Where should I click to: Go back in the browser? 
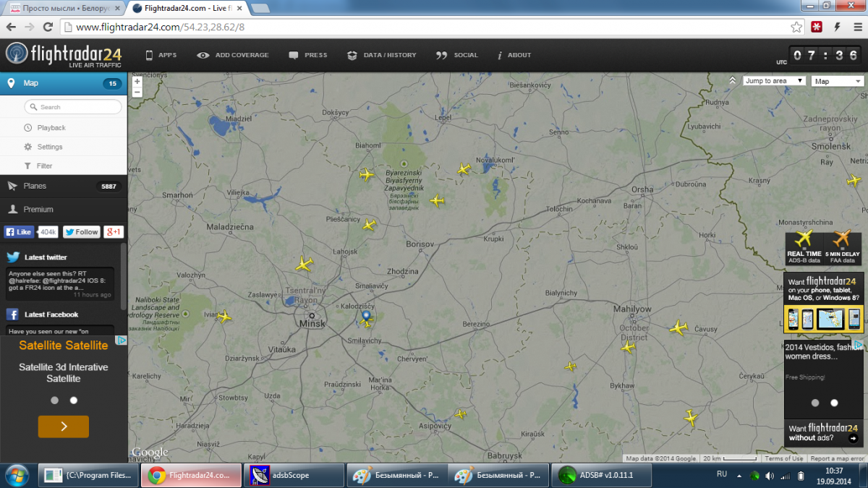pyautogui.click(x=10, y=27)
